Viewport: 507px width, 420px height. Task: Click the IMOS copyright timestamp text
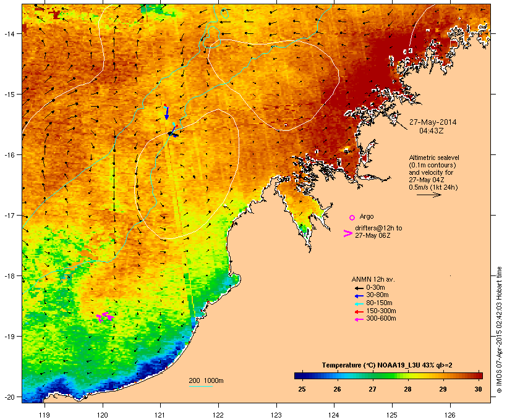pos(499,330)
